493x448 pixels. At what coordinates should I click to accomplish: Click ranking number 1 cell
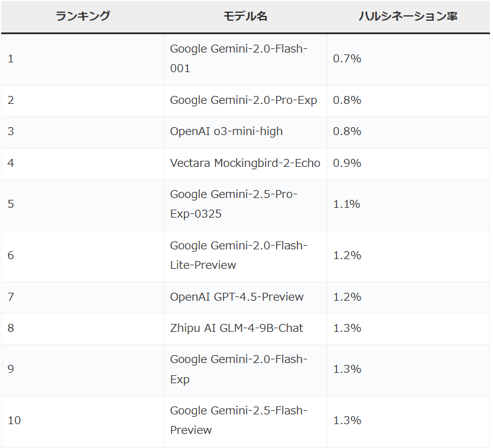point(82,59)
